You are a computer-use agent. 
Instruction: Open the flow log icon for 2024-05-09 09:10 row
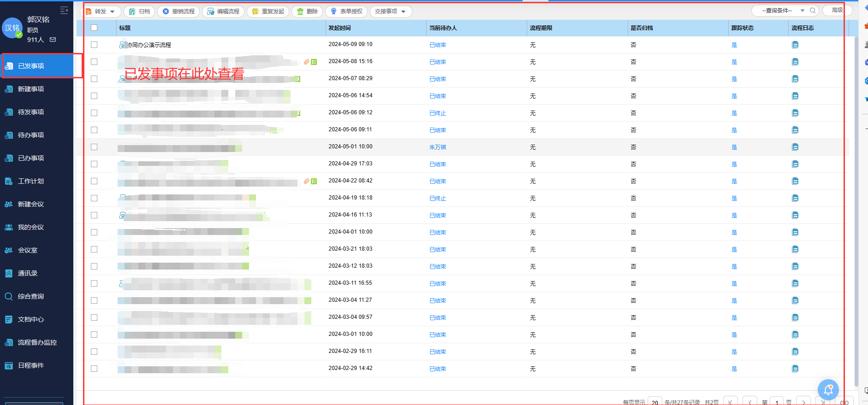(795, 45)
